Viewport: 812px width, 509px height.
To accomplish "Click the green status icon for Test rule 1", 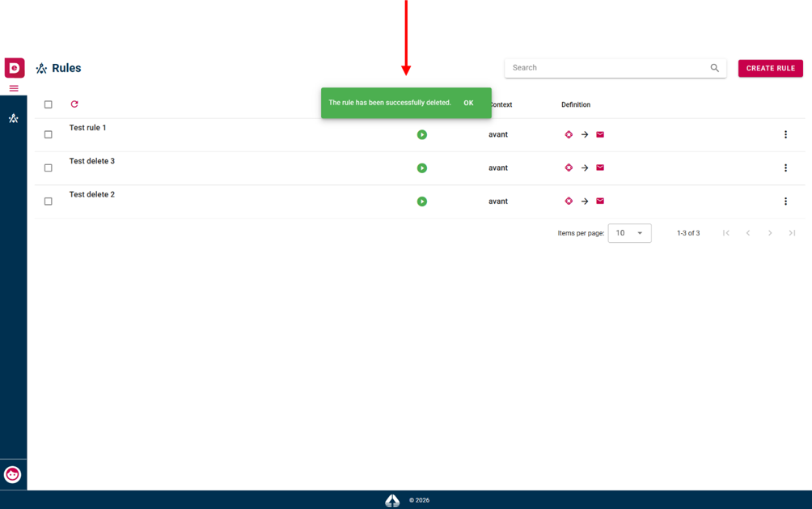I will click(422, 135).
